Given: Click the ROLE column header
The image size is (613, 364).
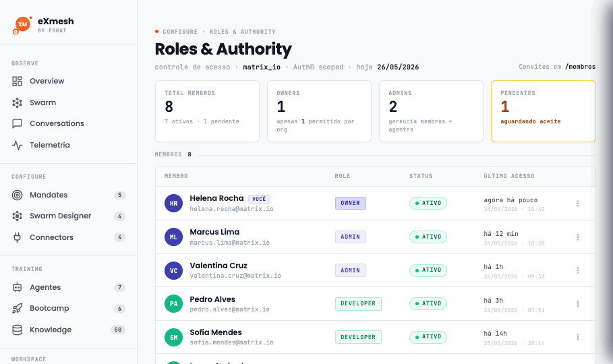Looking at the screenshot, I should point(343,177).
